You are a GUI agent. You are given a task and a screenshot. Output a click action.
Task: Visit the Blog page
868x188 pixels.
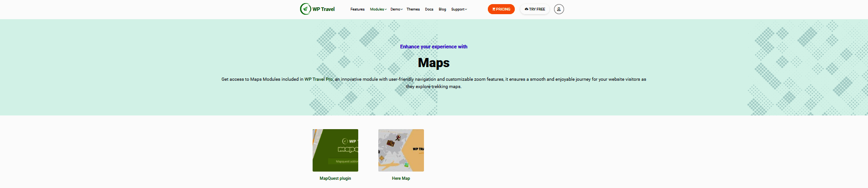pyautogui.click(x=442, y=9)
